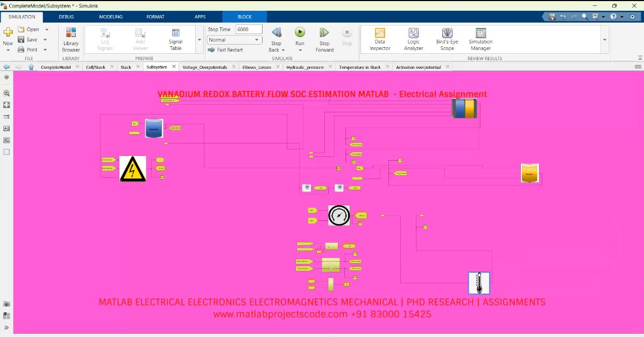Open the Data Inspector
Screen dimensions: 644x337
(379, 39)
